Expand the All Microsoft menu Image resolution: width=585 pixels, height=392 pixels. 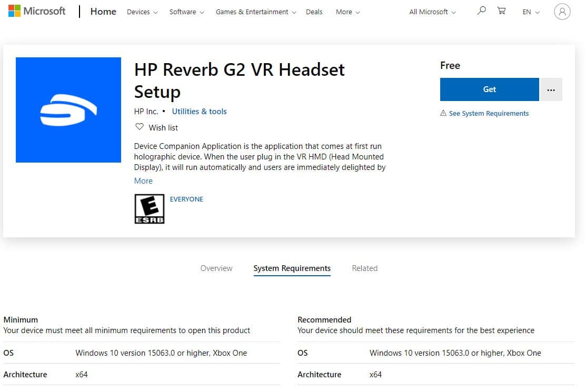coord(428,12)
